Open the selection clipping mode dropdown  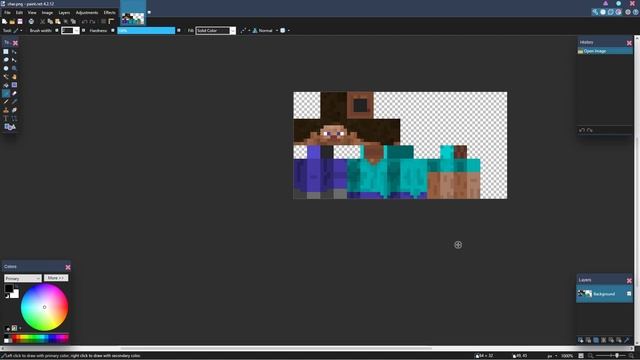tap(284, 31)
